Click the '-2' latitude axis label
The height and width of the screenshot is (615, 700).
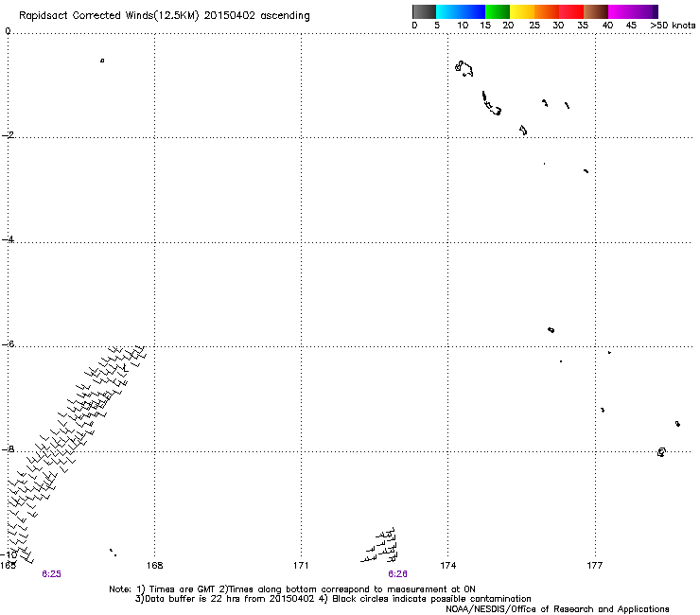pyautogui.click(x=8, y=135)
